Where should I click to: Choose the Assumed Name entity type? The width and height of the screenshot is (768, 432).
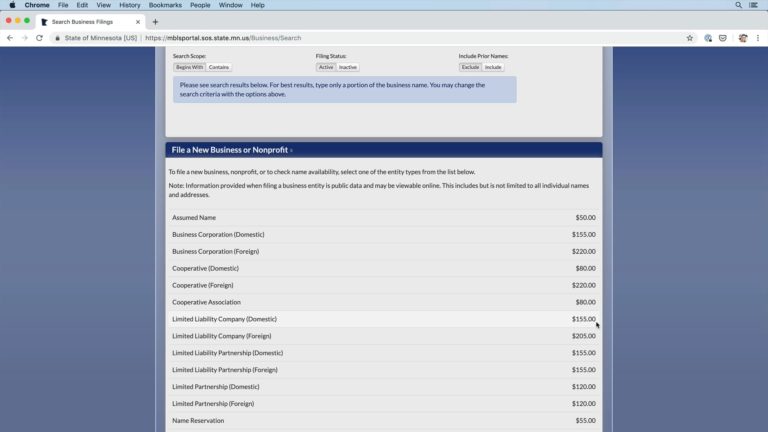(x=194, y=217)
